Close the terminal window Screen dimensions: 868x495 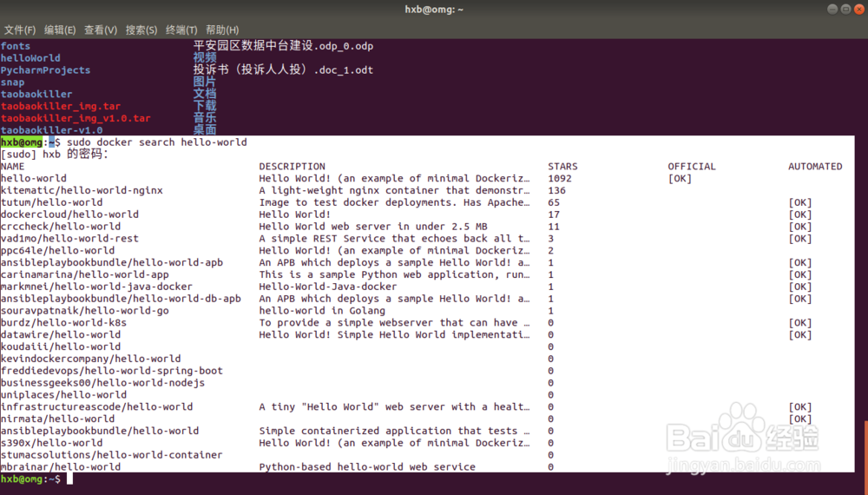click(x=859, y=9)
